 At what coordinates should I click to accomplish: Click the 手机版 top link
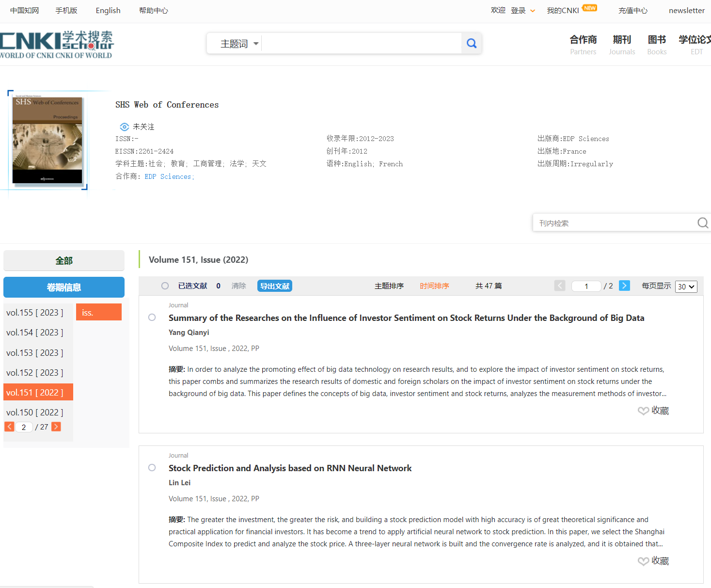pos(66,11)
